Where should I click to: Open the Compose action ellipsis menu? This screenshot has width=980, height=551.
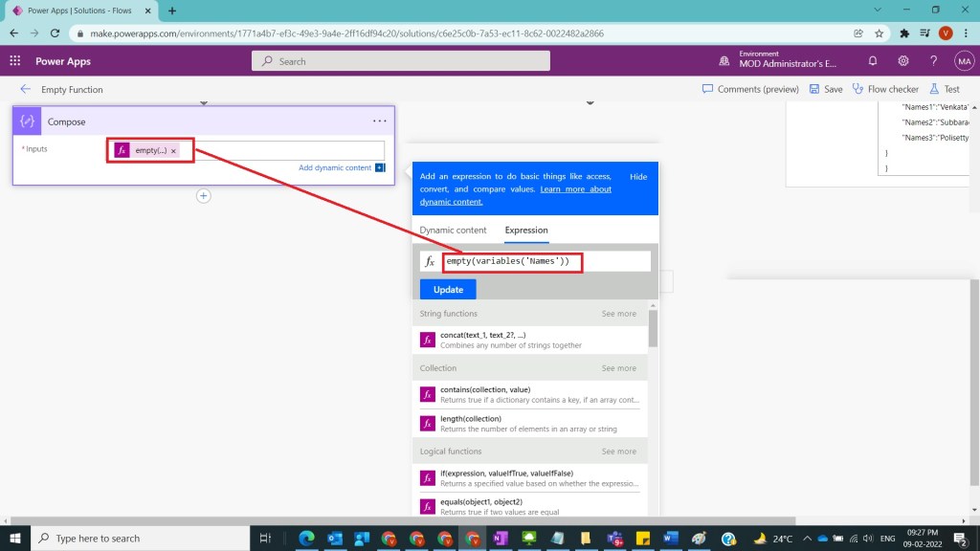(380, 121)
